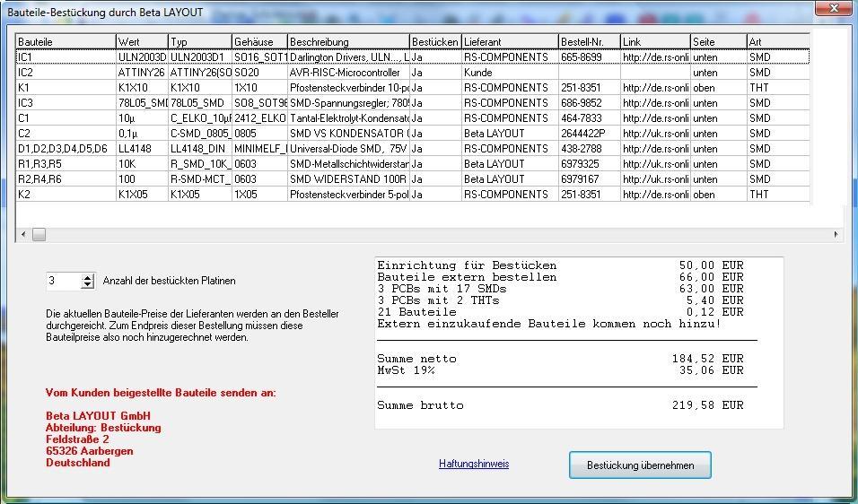858x504 pixels.
Task: Sort table by Wert column header
Action: point(141,42)
